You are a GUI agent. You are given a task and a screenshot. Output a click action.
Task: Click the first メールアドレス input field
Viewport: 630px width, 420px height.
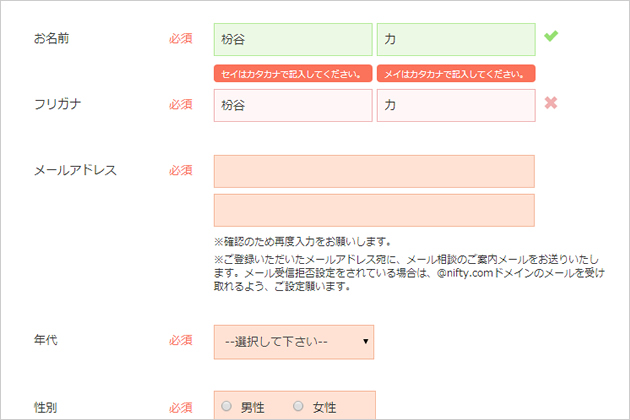point(374,171)
